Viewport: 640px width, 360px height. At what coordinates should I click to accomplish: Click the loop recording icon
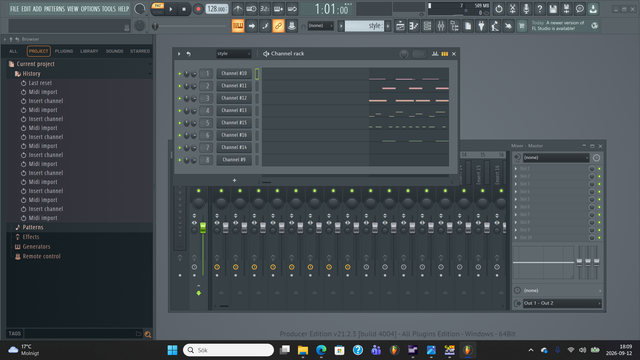click(292, 9)
